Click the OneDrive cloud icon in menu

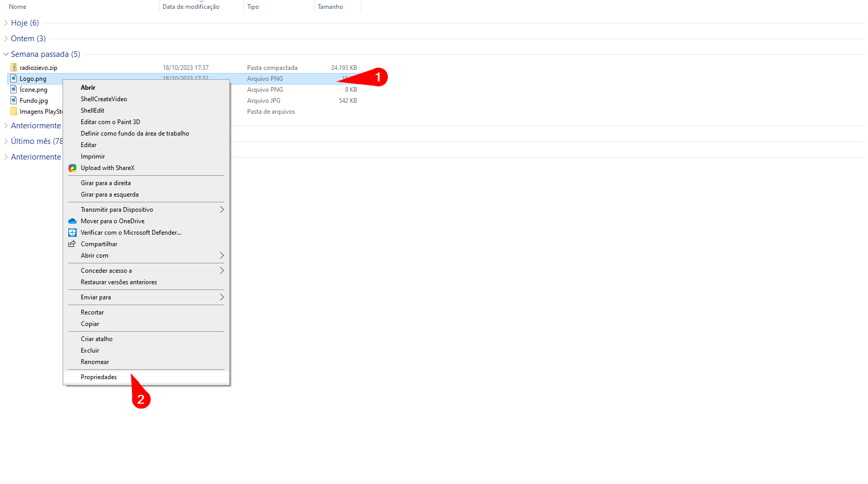point(72,221)
